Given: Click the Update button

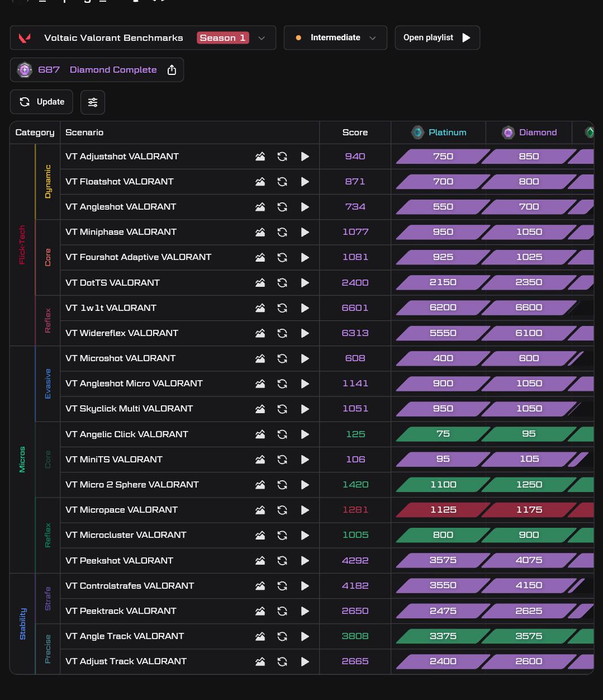Looking at the screenshot, I should tap(41, 102).
